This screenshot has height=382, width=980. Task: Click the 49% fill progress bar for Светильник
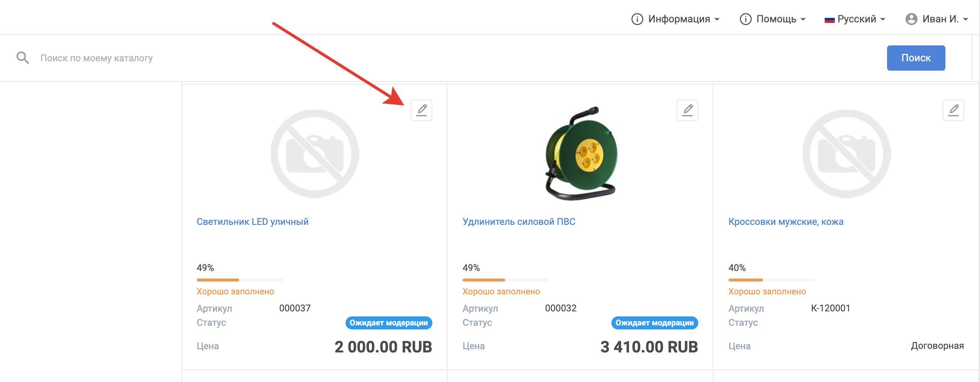pos(240,280)
